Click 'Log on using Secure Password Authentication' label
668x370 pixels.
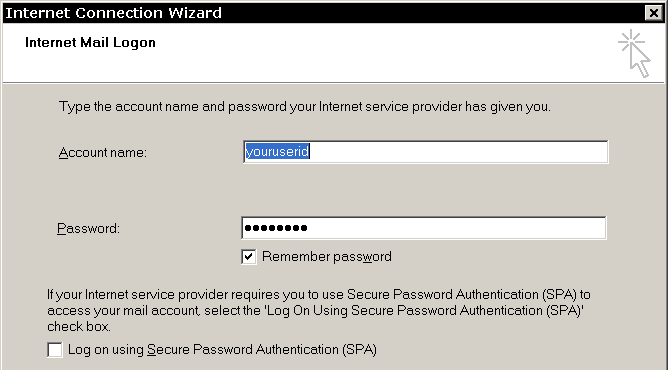[x=222, y=350]
